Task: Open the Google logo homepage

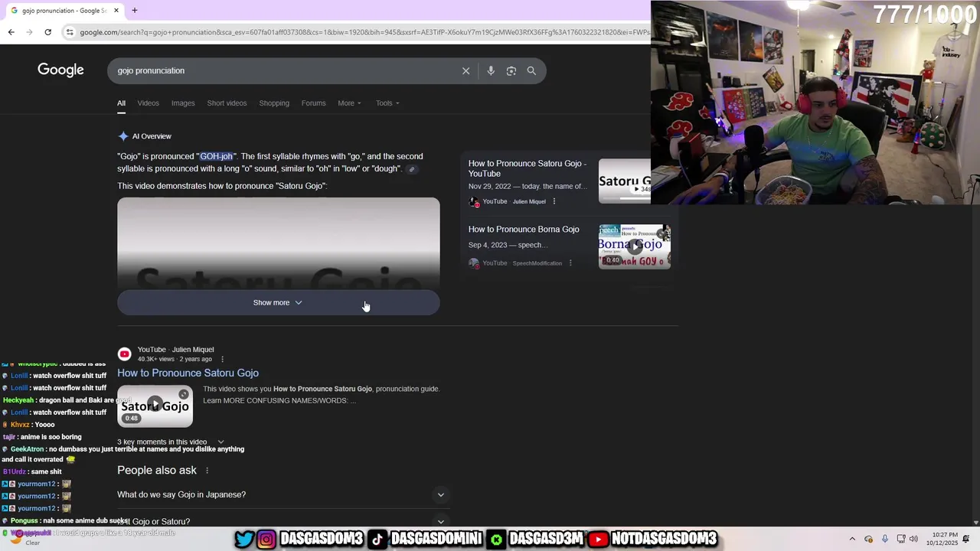Action: (60, 70)
